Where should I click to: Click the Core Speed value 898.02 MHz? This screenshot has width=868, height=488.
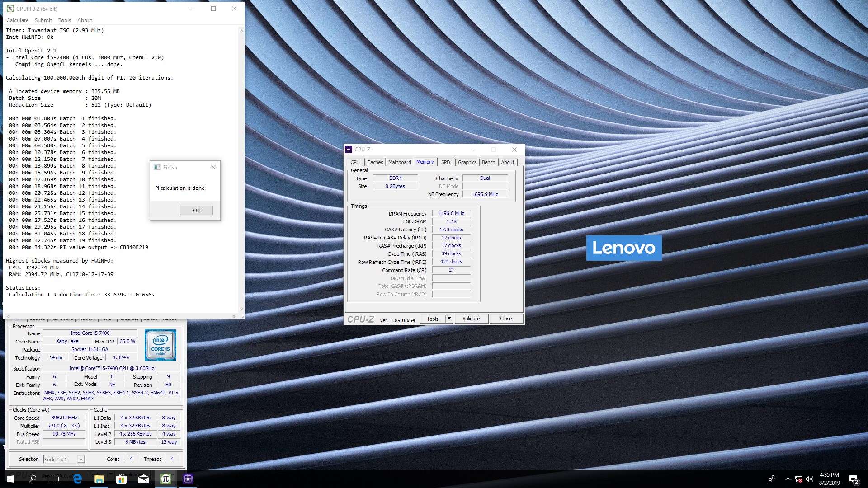pyautogui.click(x=64, y=418)
